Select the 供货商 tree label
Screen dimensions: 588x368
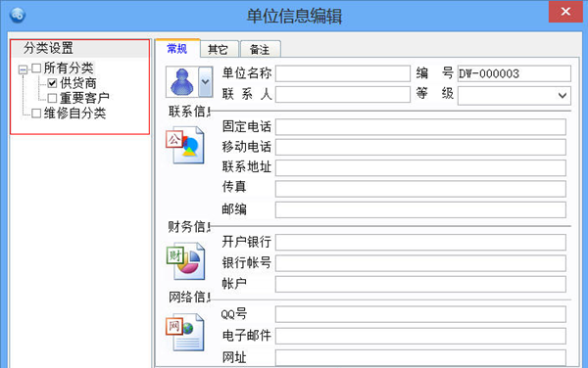click(78, 83)
